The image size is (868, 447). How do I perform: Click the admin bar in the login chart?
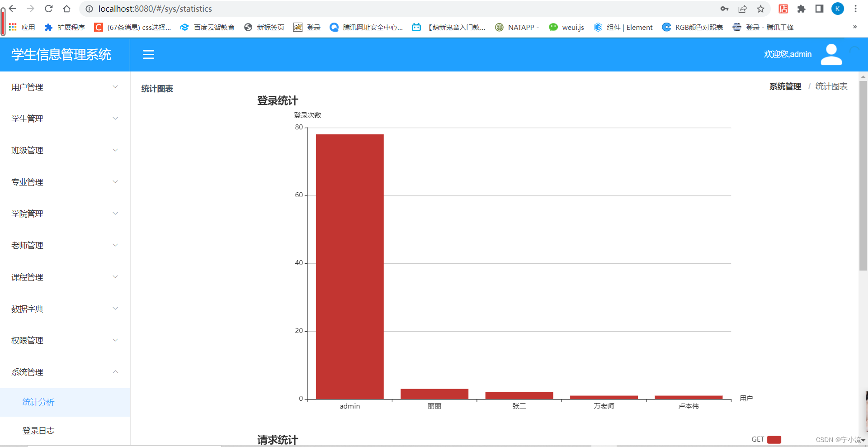[349, 267]
